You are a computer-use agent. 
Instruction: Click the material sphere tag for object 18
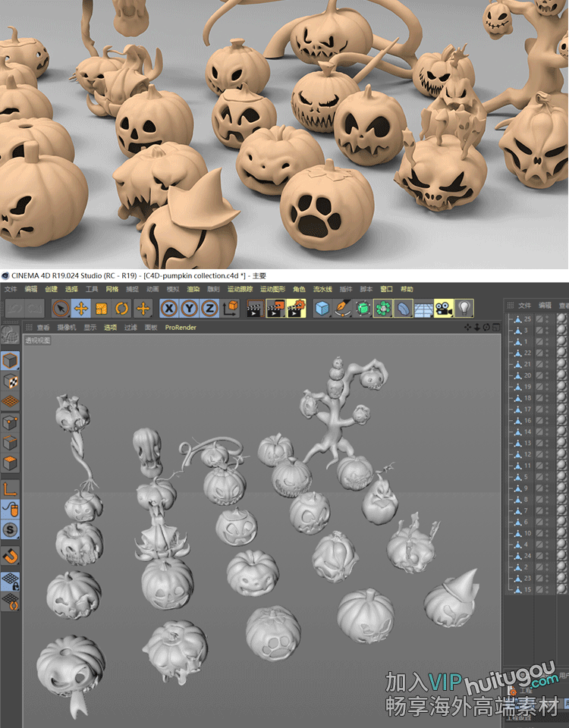561,398
